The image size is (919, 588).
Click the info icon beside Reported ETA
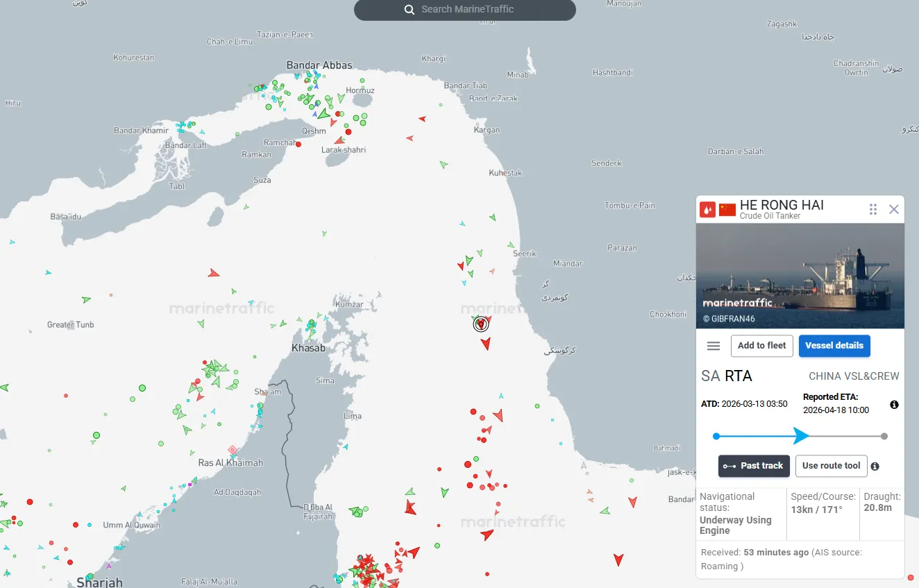click(x=894, y=404)
